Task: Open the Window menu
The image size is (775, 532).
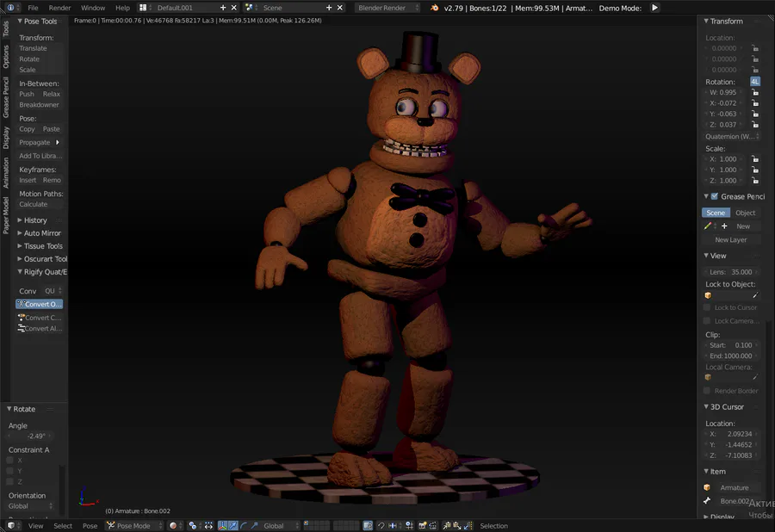Action: [x=93, y=8]
